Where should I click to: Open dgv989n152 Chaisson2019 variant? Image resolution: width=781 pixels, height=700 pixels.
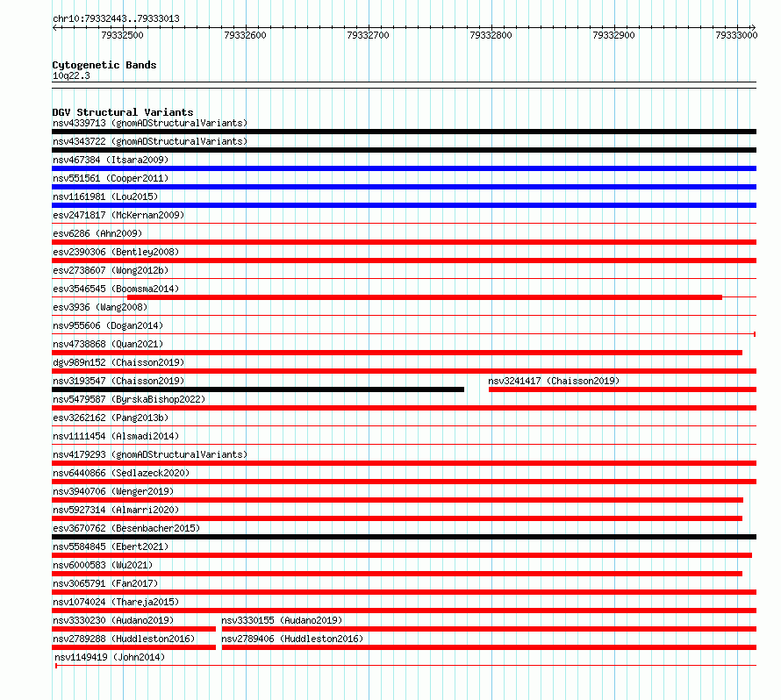coord(118,362)
